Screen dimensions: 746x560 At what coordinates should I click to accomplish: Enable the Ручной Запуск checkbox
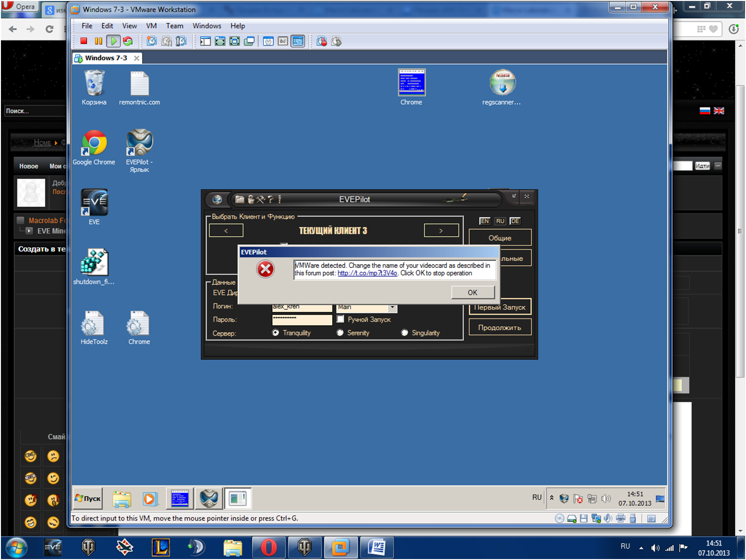click(x=340, y=319)
